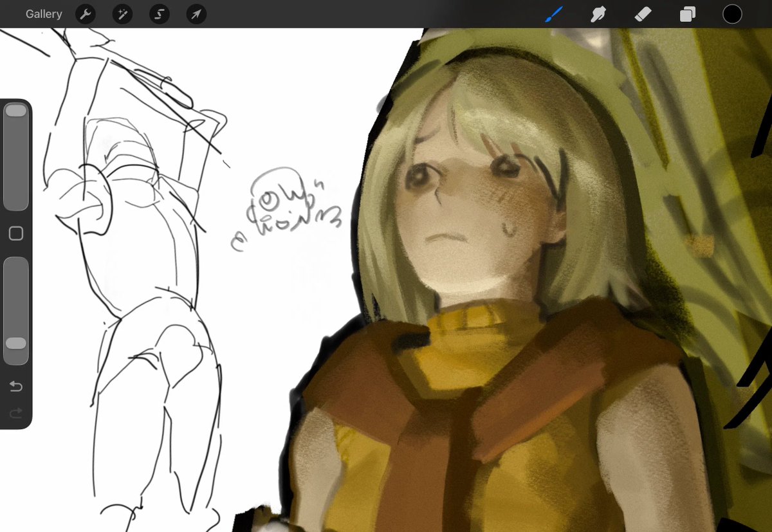Image resolution: width=772 pixels, height=532 pixels.
Task: Select the Smudge tool
Action: point(599,14)
